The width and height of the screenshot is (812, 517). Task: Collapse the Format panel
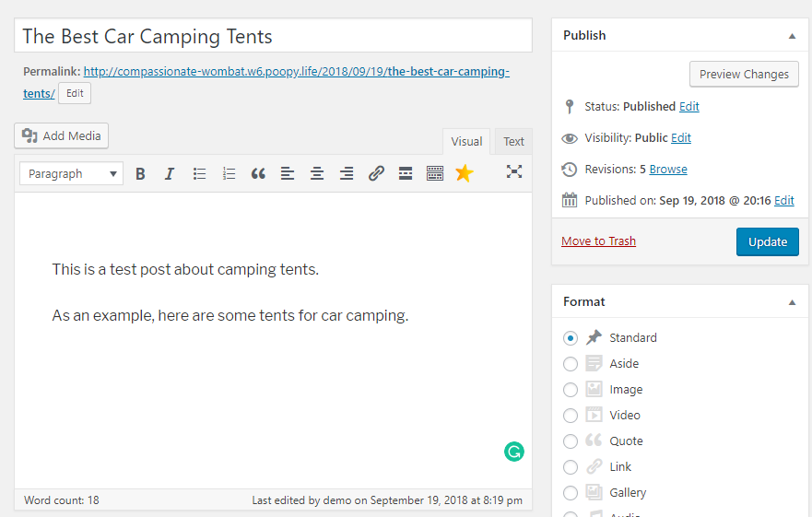[x=792, y=302]
